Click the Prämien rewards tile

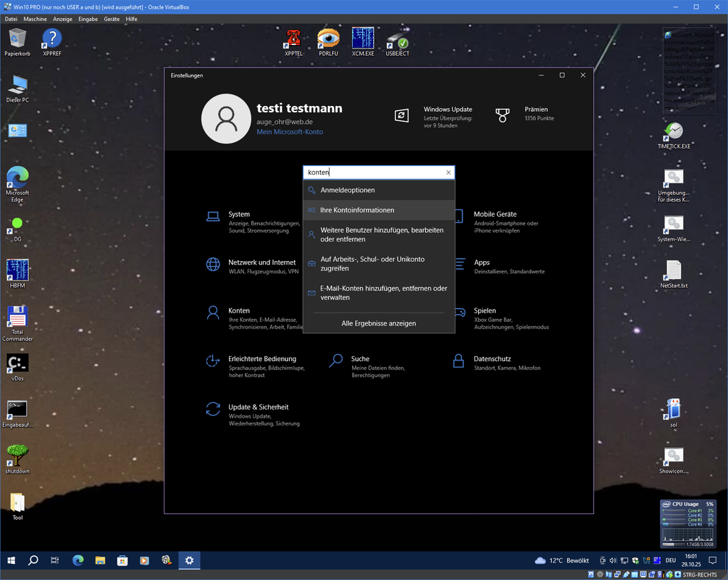tap(524, 114)
